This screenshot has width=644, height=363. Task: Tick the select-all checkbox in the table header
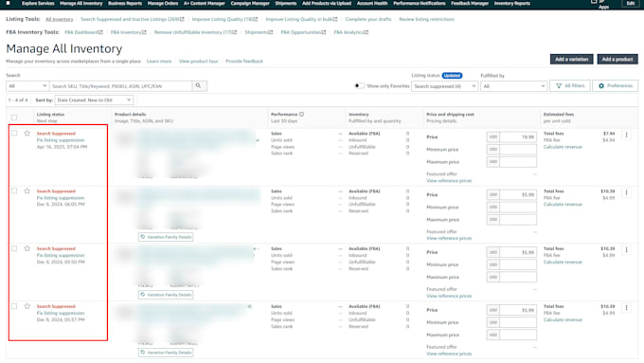[14, 118]
